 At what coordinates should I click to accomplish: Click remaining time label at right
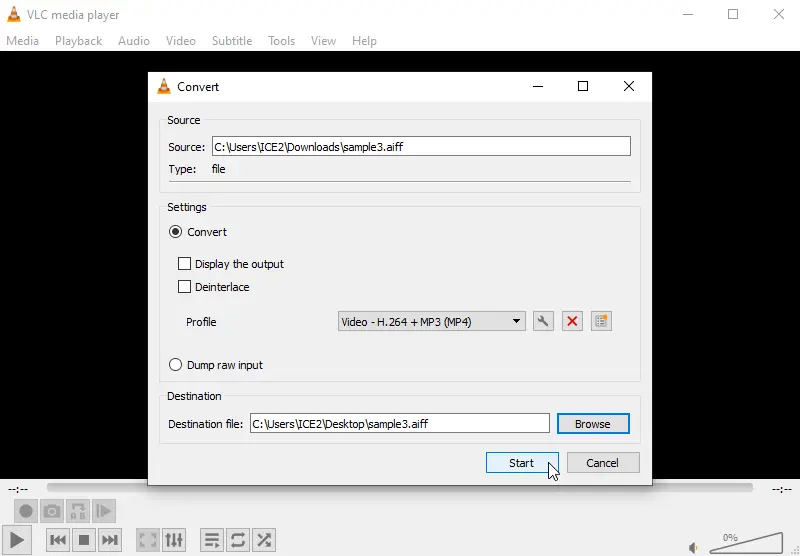point(782,490)
